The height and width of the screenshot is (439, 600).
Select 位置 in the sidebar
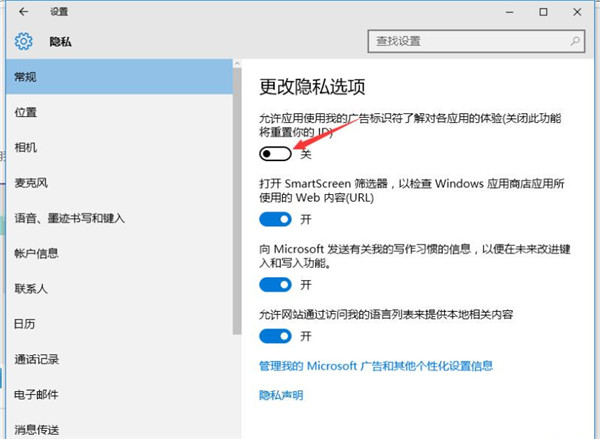point(26,112)
